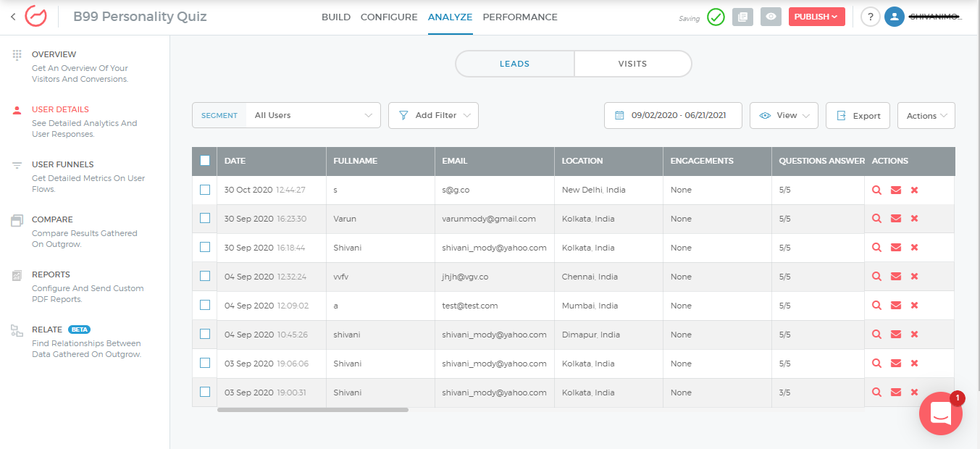Open the help question mark
The width and height of the screenshot is (980, 449).
[871, 17]
